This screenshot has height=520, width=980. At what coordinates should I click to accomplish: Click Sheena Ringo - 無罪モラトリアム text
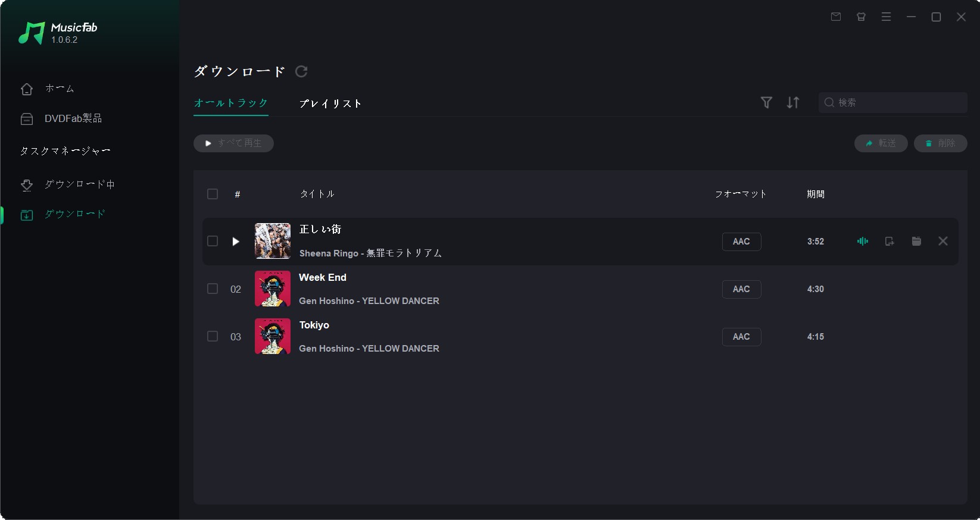point(370,253)
